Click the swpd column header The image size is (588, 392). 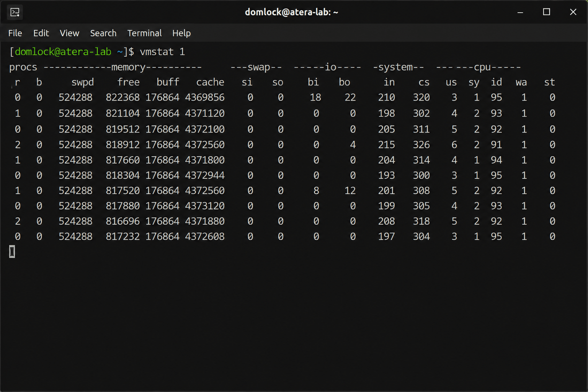[83, 82]
